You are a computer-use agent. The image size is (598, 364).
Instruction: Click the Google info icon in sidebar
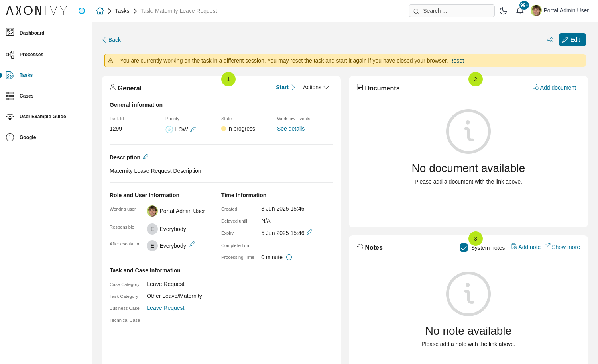(10, 137)
